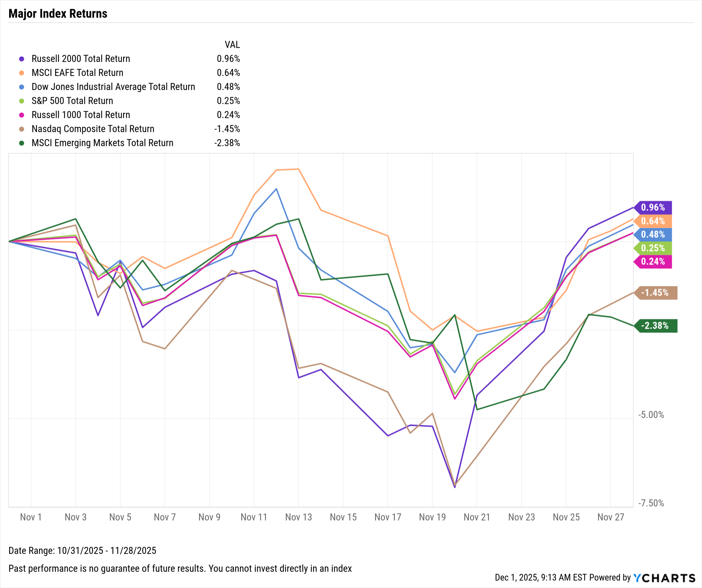
Task: Click the Date Range text below the chart
Action: (82, 550)
